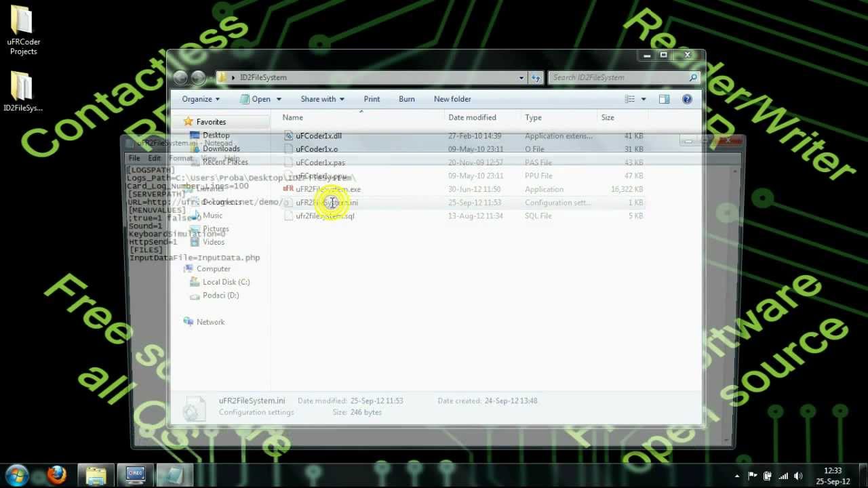The width and height of the screenshot is (868, 488).
Task: Click Print in the Explorer toolbar
Action: [372, 99]
